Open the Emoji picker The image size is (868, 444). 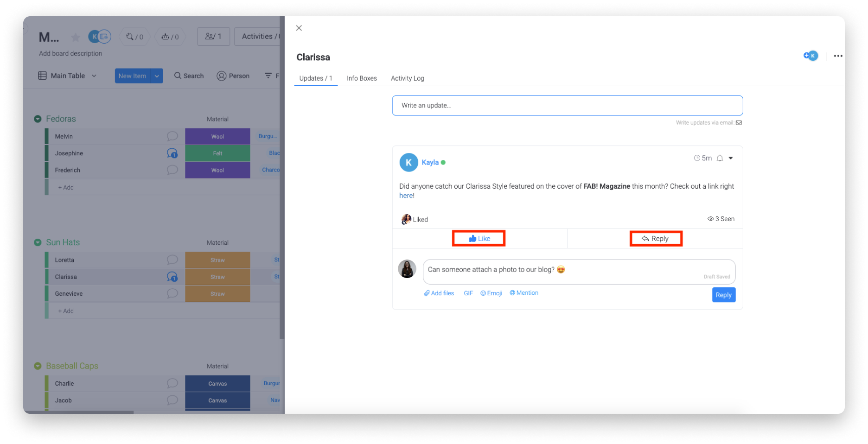[491, 293]
